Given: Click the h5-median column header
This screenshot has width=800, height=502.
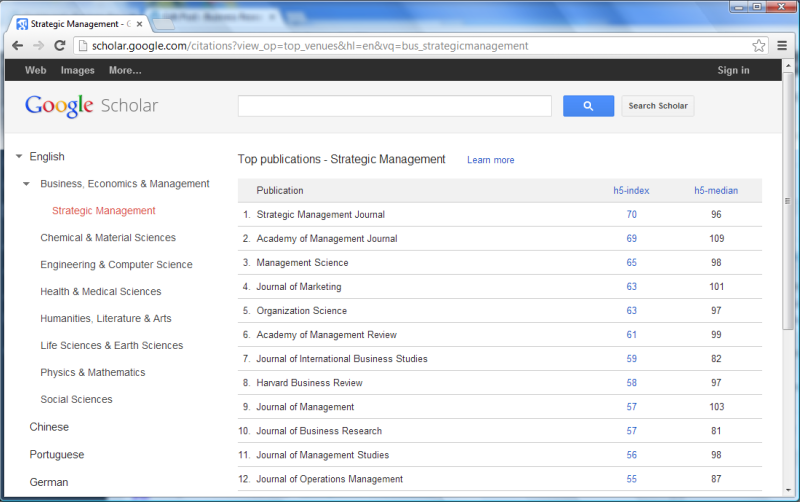Looking at the screenshot, I should (x=716, y=190).
